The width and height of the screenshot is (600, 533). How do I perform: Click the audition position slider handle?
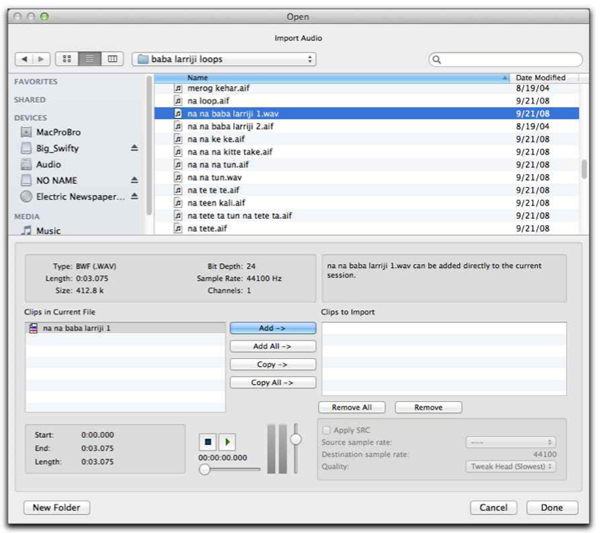click(205, 469)
